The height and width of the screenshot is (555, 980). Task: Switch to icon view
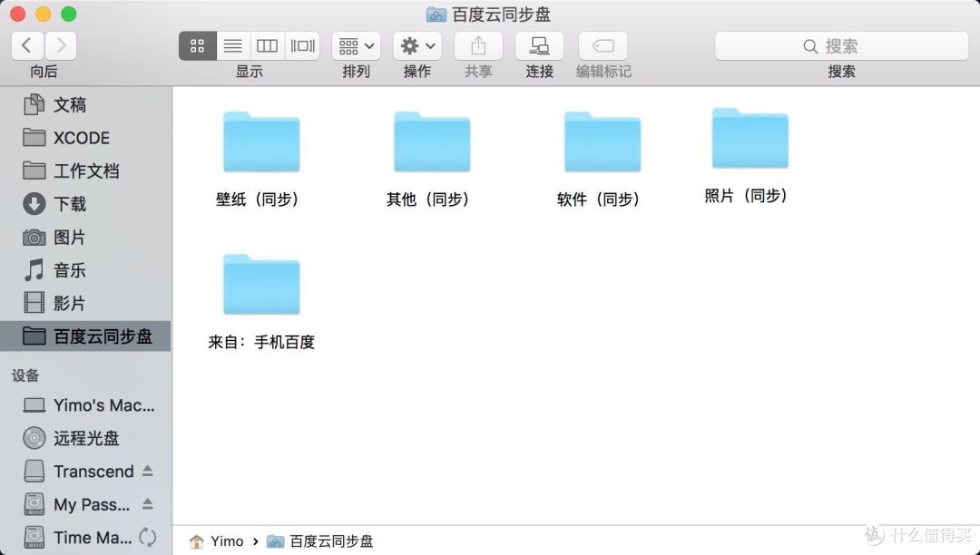198,45
